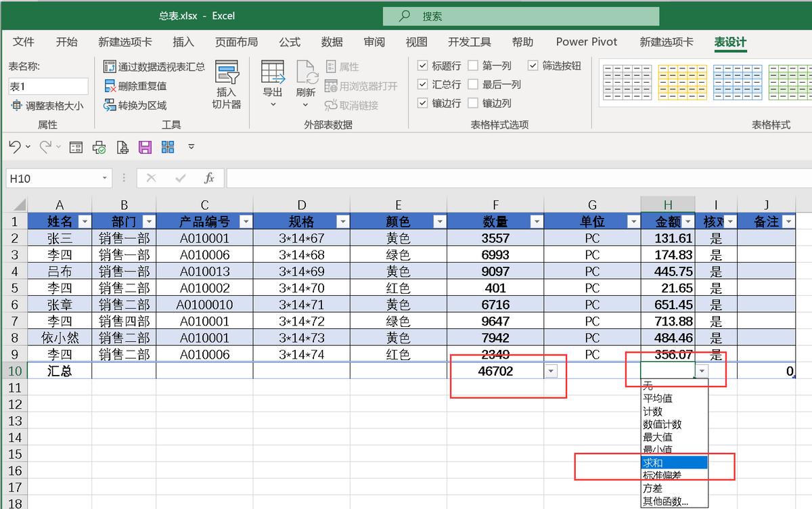Select 计数 (Count) in the function list
This screenshot has height=509, width=812.
(x=674, y=411)
